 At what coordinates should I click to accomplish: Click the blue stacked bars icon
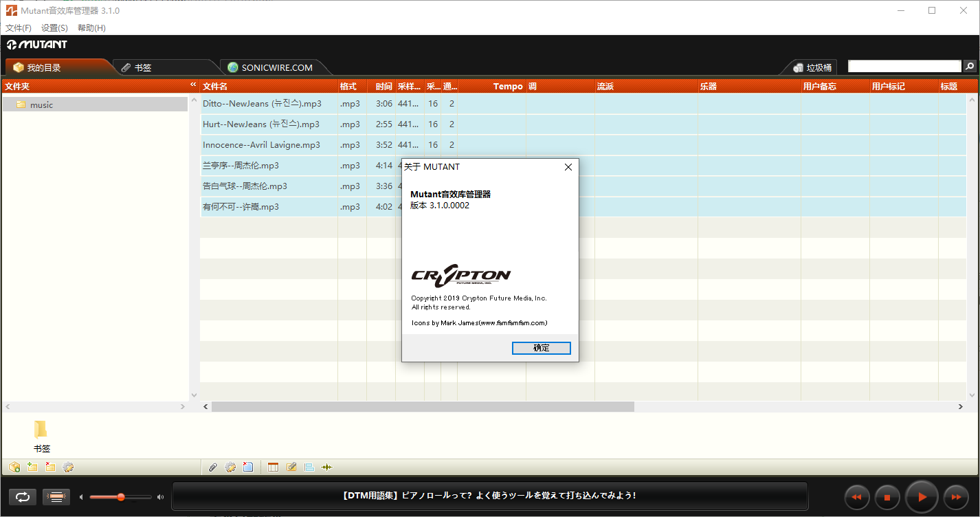click(x=309, y=467)
